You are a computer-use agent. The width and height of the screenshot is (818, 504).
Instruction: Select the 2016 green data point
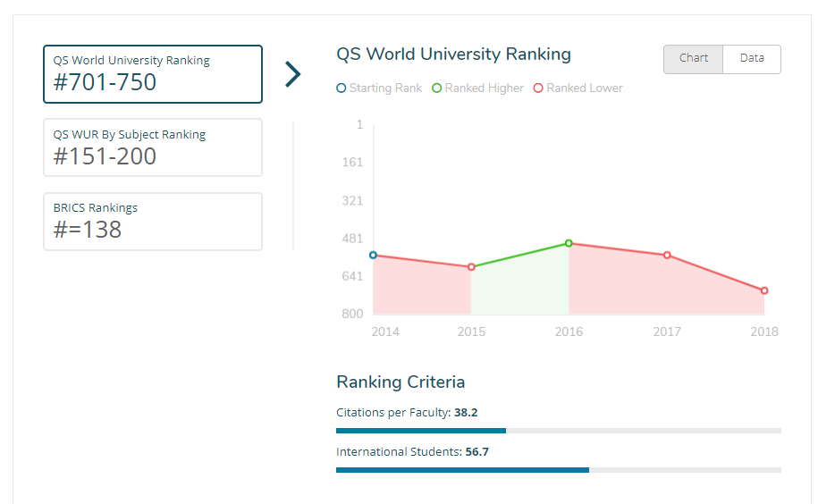pyautogui.click(x=569, y=243)
